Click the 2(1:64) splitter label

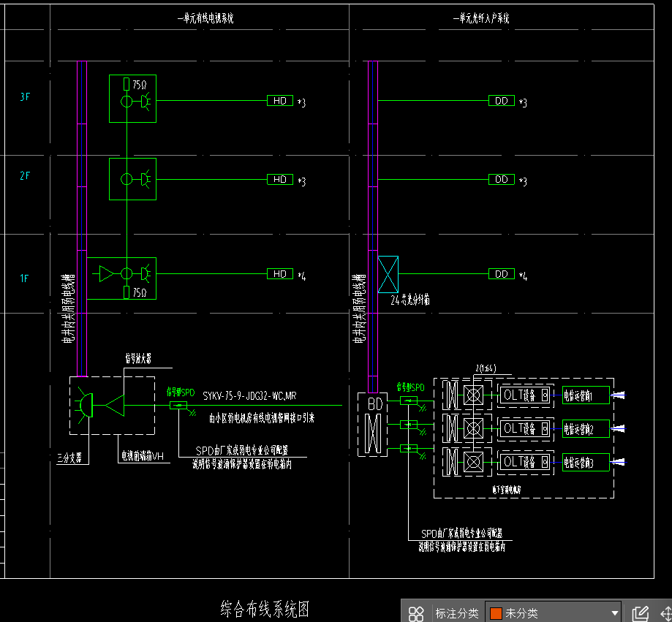tap(486, 368)
